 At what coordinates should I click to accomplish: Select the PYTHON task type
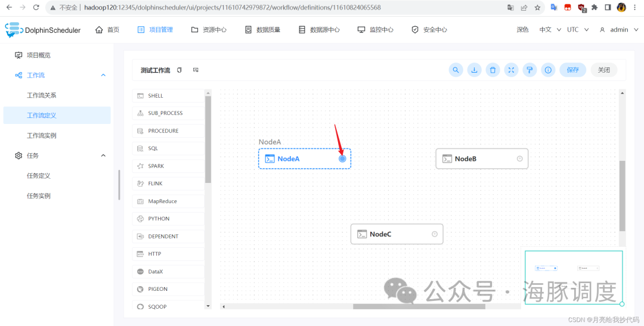168,219
